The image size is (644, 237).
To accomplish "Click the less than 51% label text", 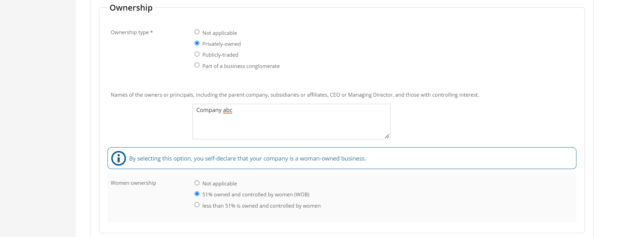I will point(261,206).
